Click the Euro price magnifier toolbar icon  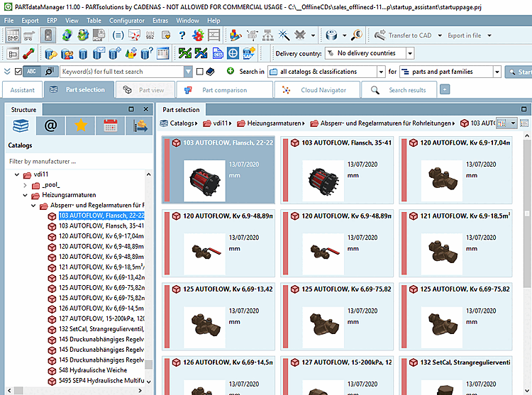pos(357,35)
